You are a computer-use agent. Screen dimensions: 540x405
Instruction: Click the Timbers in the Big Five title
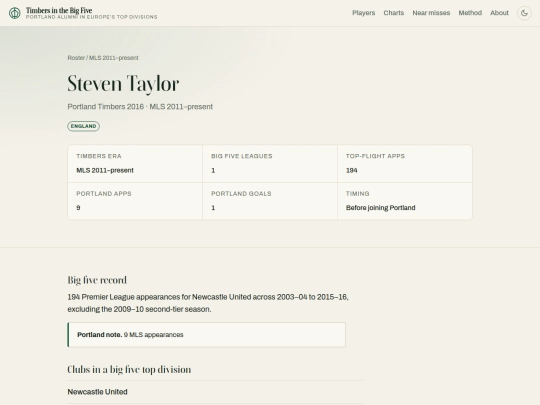[59, 10]
